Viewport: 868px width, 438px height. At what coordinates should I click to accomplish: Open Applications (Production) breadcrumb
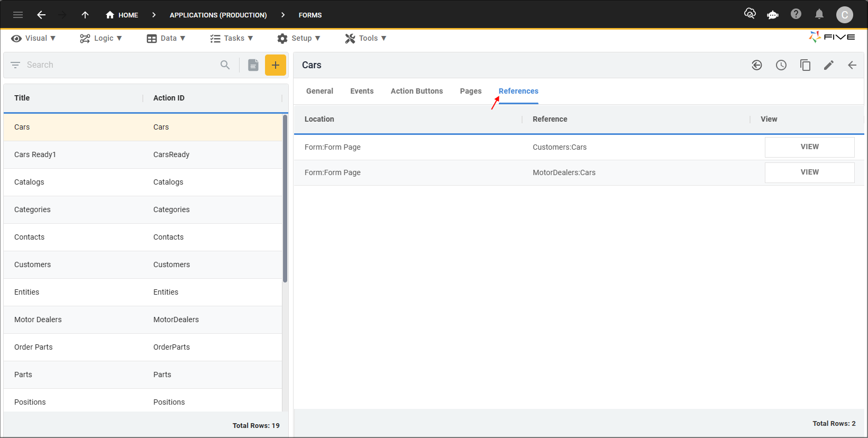click(x=218, y=15)
